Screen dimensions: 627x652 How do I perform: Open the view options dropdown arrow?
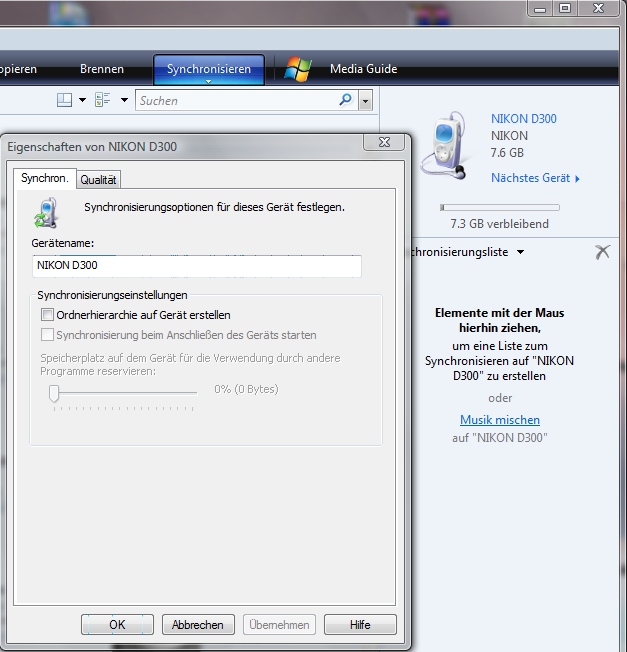point(124,100)
